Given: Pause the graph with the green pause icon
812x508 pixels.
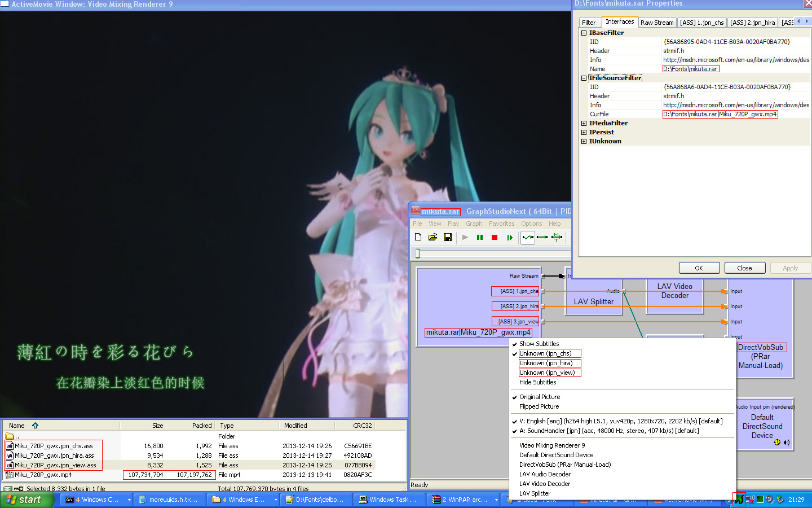Looking at the screenshot, I should 480,238.
